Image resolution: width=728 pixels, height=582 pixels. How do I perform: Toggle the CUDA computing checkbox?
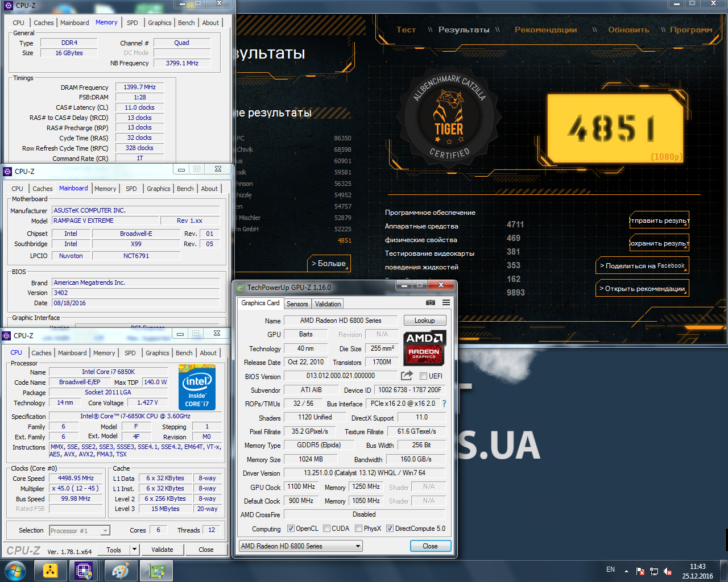pos(327,529)
